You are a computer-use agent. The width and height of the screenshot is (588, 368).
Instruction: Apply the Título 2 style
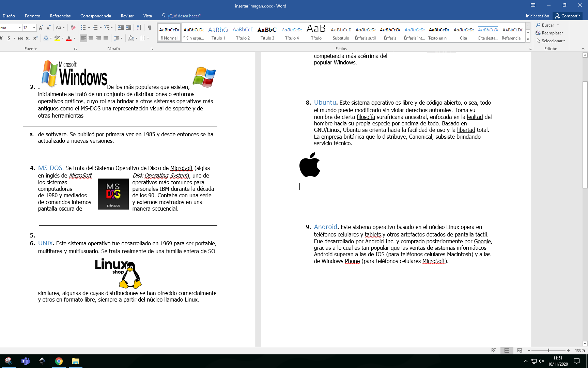tap(243, 33)
